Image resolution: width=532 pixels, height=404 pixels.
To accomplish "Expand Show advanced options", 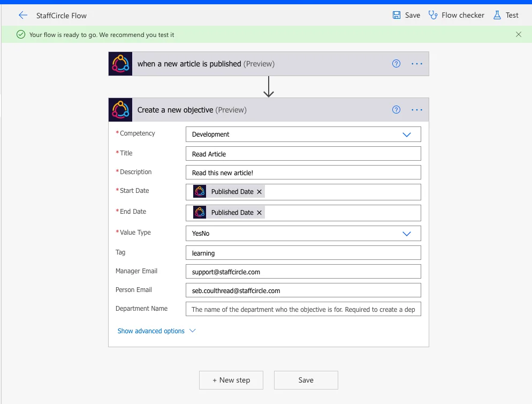I will (156, 331).
